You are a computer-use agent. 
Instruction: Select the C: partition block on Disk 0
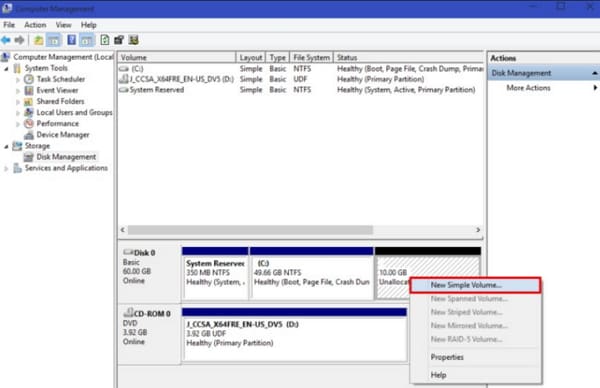(311, 273)
